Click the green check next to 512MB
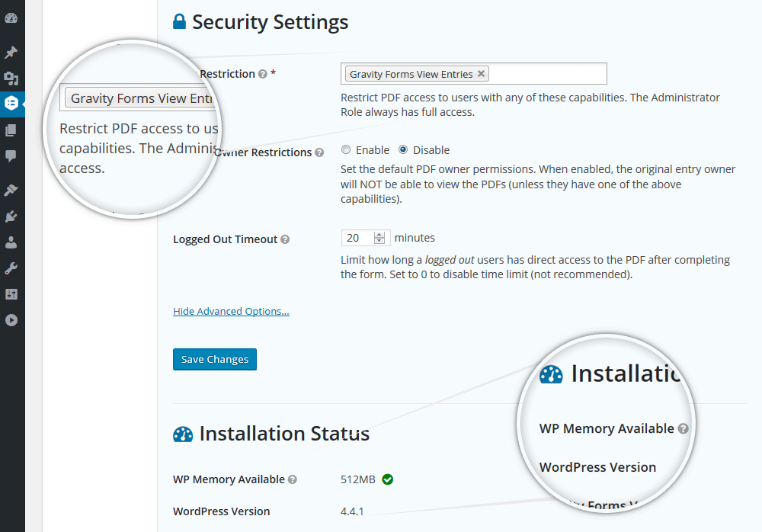Image resolution: width=762 pixels, height=532 pixels. (x=387, y=479)
